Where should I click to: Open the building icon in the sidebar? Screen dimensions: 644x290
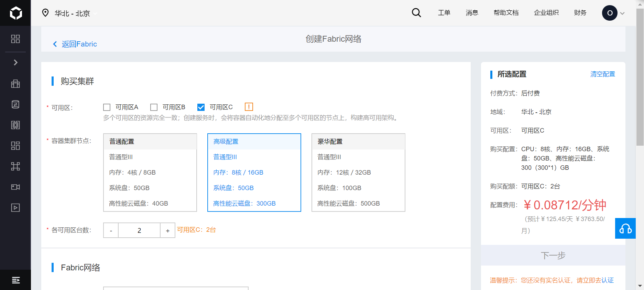[x=15, y=84]
